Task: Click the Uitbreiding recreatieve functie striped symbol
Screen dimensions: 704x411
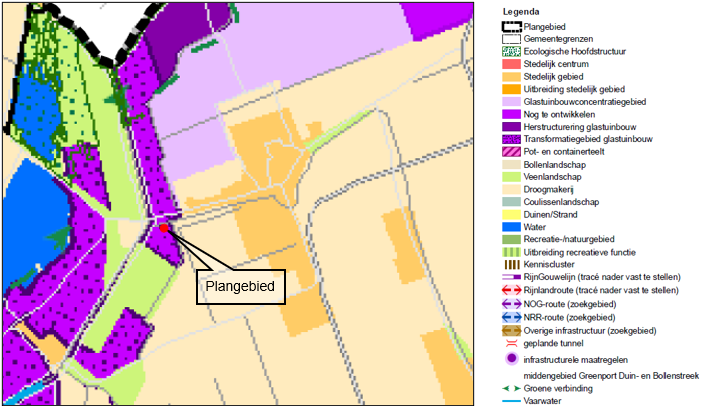Action: (x=511, y=252)
